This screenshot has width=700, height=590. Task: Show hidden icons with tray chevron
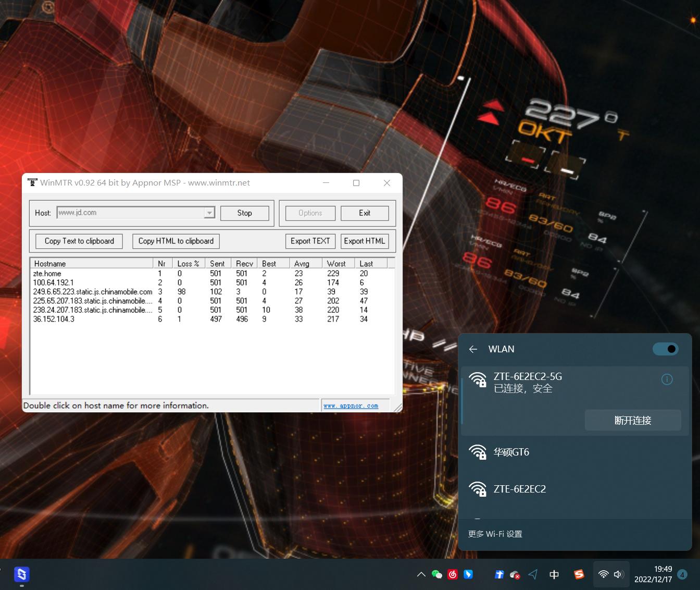coord(421,574)
